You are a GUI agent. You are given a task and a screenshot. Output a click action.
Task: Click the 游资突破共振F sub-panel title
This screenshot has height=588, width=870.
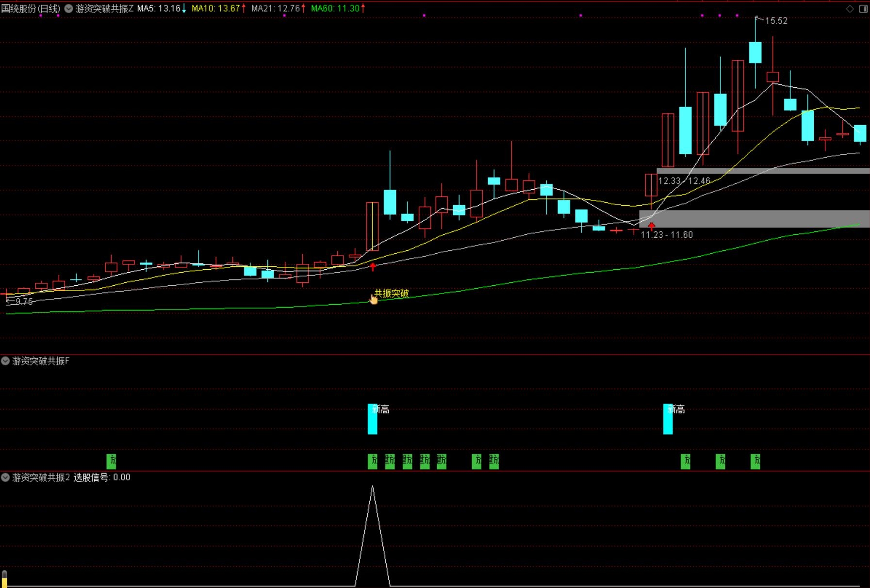pos(41,361)
